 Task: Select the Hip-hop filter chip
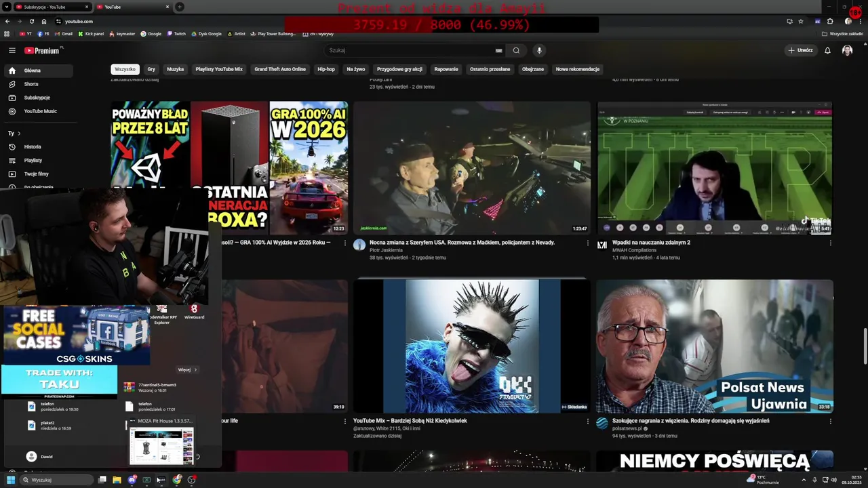click(326, 69)
